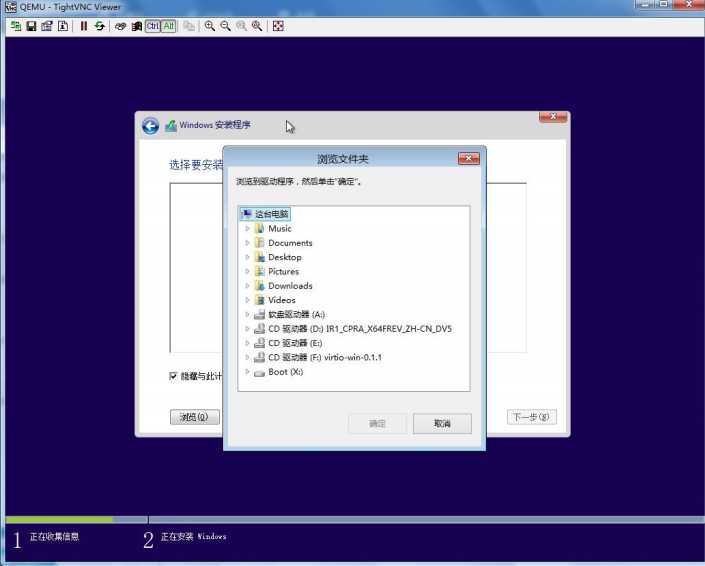This screenshot has width=705, height=566.
Task: Refresh the remote screen
Action: coord(99,26)
